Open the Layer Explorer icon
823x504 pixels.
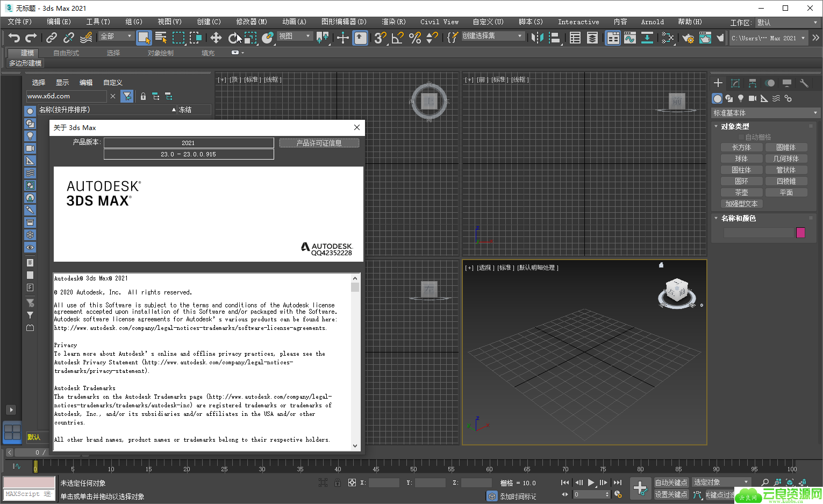(592, 38)
